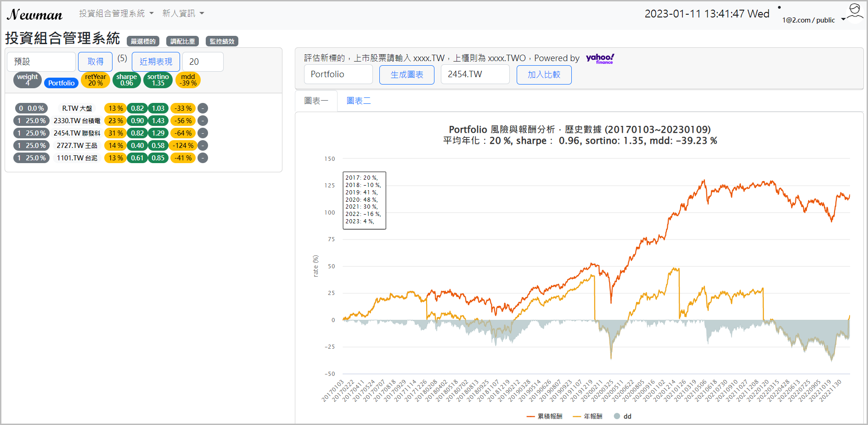The image size is (868, 425).
Task: Toggle 累積報酬 series in chart legend
Action: (545, 416)
